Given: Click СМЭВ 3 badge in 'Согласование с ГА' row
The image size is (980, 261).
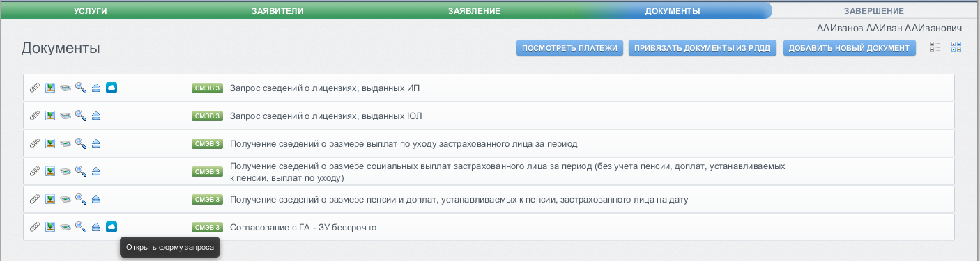Looking at the screenshot, I should 207,227.
